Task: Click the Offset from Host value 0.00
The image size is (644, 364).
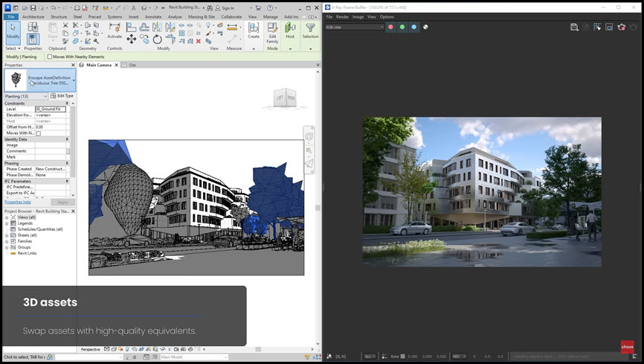Action: coord(50,127)
